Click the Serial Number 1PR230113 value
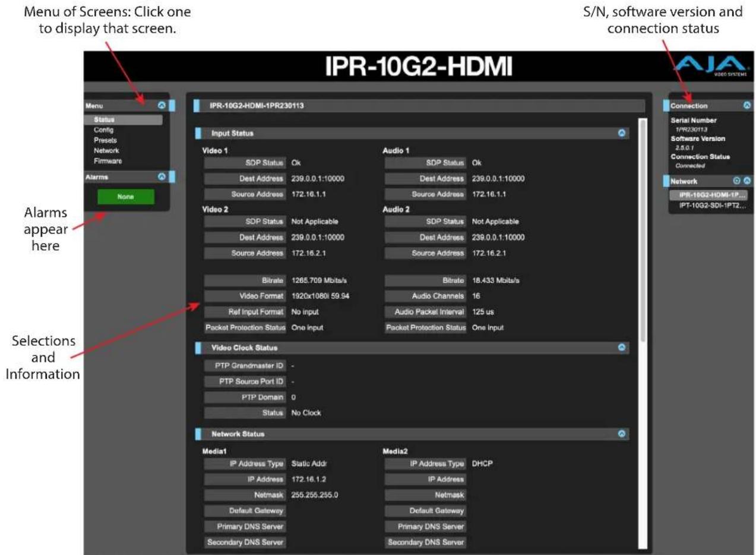Screen dimensions: 756x555 [x=690, y=129]
